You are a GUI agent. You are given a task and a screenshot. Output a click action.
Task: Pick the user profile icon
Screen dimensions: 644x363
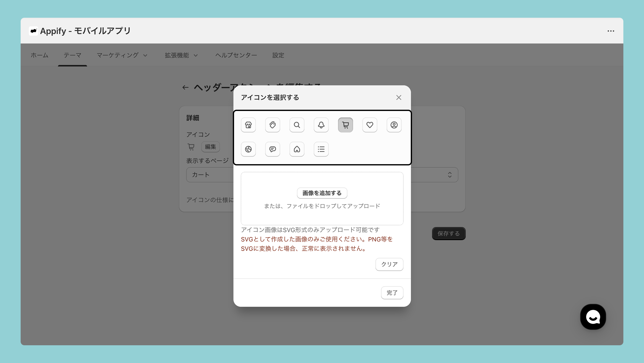click(394, 125)
